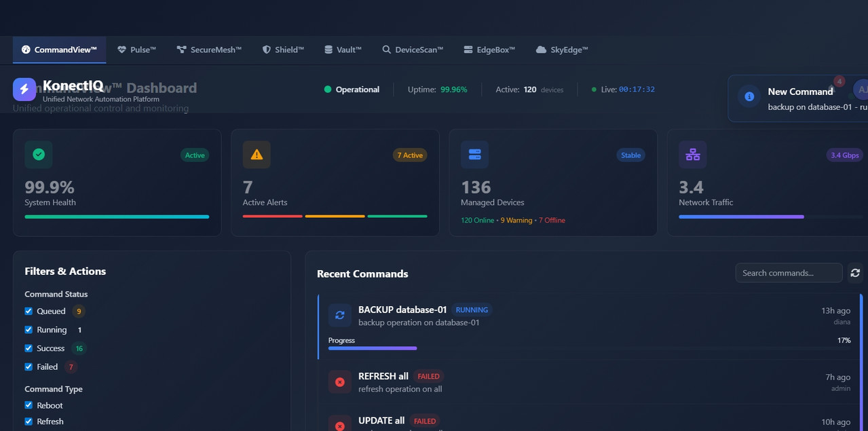Click the Search commands input field

789,273
